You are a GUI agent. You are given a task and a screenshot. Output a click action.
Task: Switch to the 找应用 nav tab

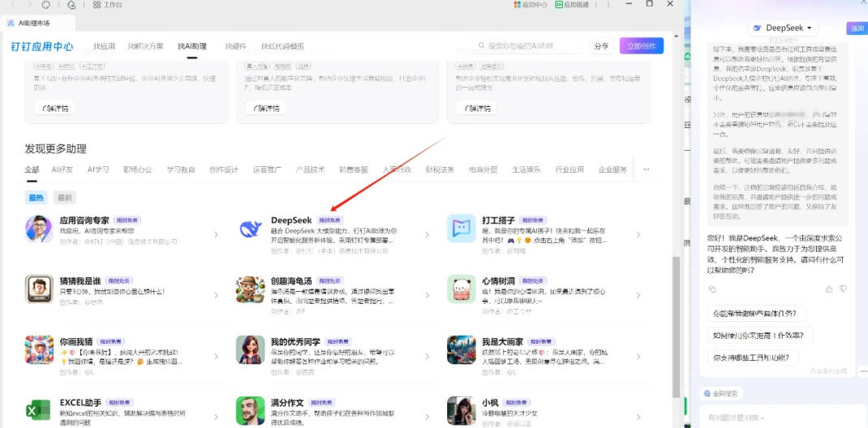click(x=104, y=46)
